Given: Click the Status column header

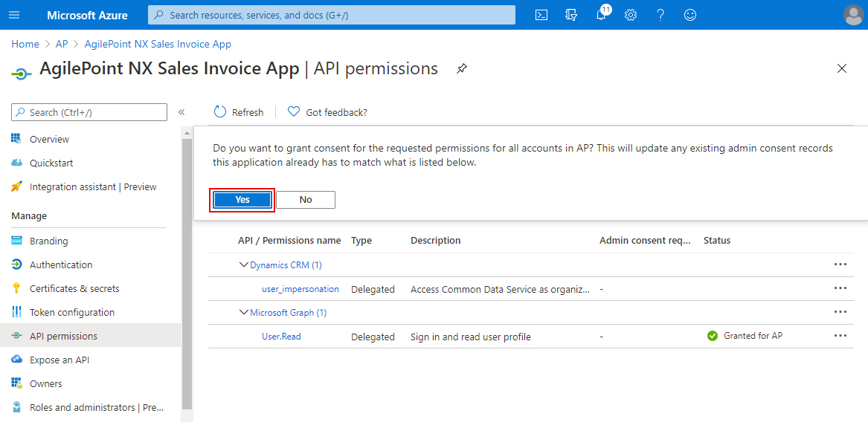Looking at the screenshot, I should tap(717, 241).
